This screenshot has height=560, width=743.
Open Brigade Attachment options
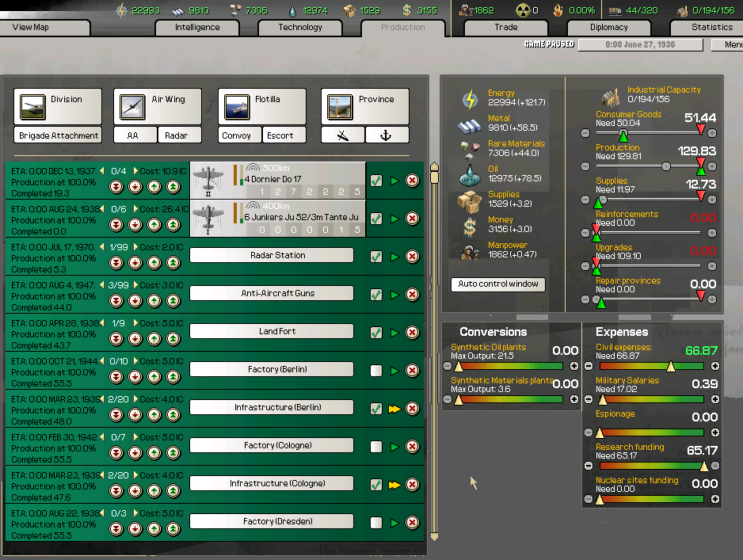[x=57, y=135]
